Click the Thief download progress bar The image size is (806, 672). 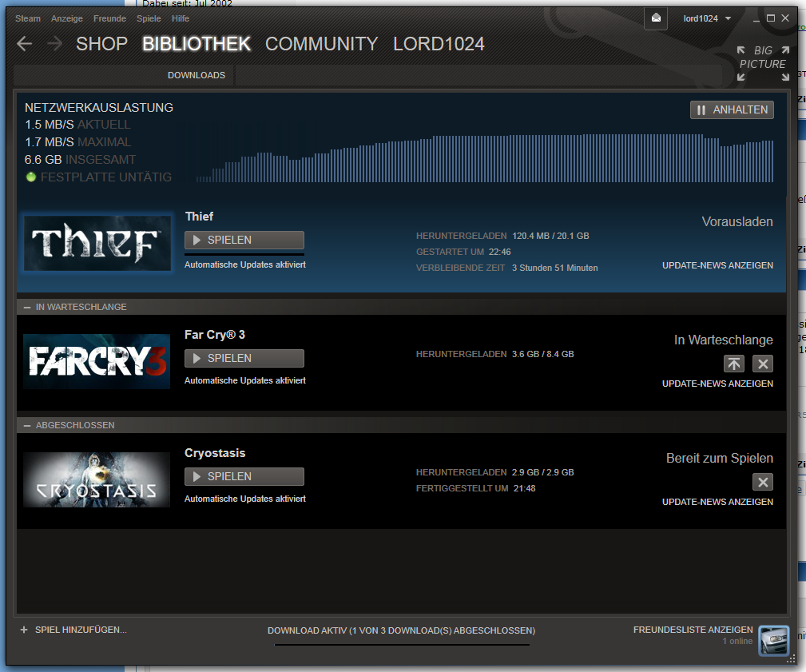point(244,254)
